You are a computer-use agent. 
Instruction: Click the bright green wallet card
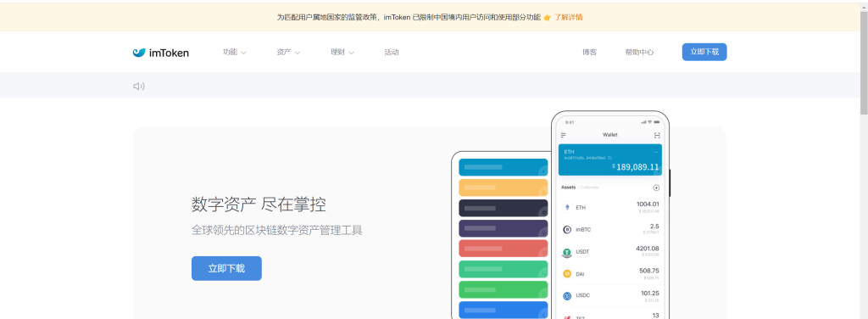pos(504,289)
